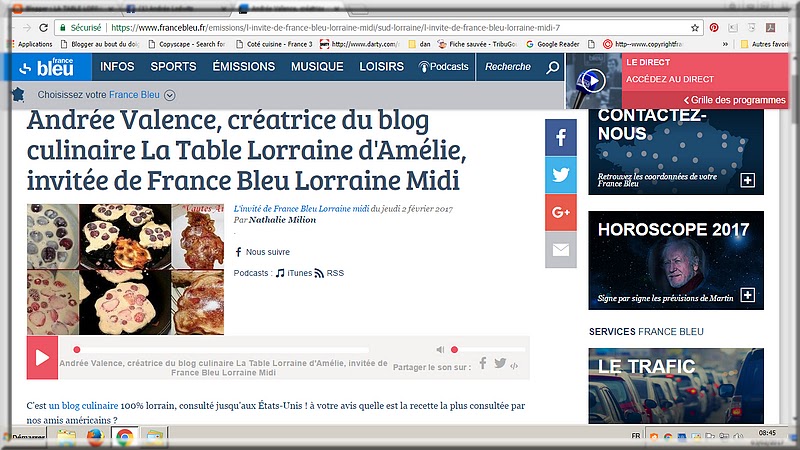Open the Grille des programmes link
This screenshot has width=800, height=450.
pyautogui.click(x=734, y=100)
